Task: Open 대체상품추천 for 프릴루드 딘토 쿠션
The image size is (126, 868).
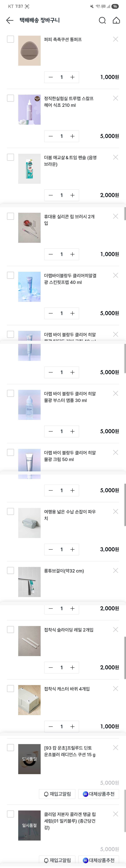Action: (x=99, y=794)
